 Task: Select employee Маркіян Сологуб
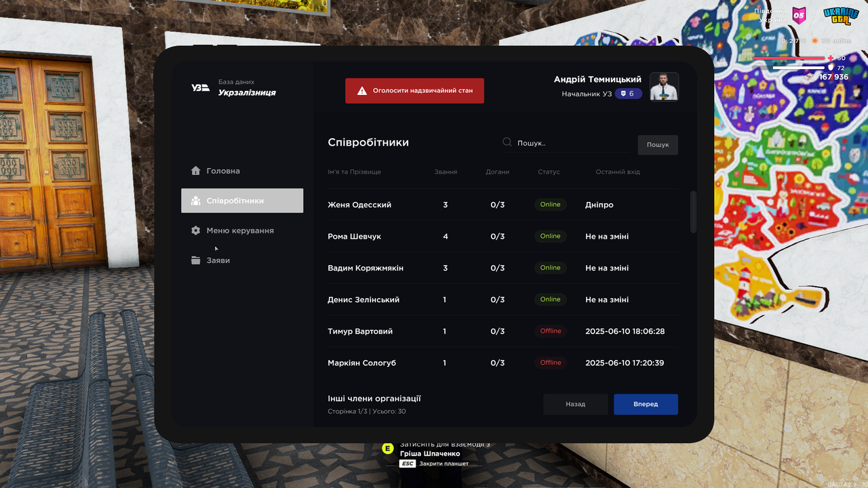coord(502,363)
